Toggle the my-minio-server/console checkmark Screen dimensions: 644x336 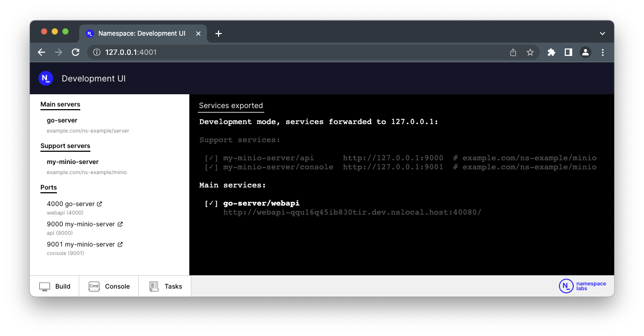click(x=211, y=167)
